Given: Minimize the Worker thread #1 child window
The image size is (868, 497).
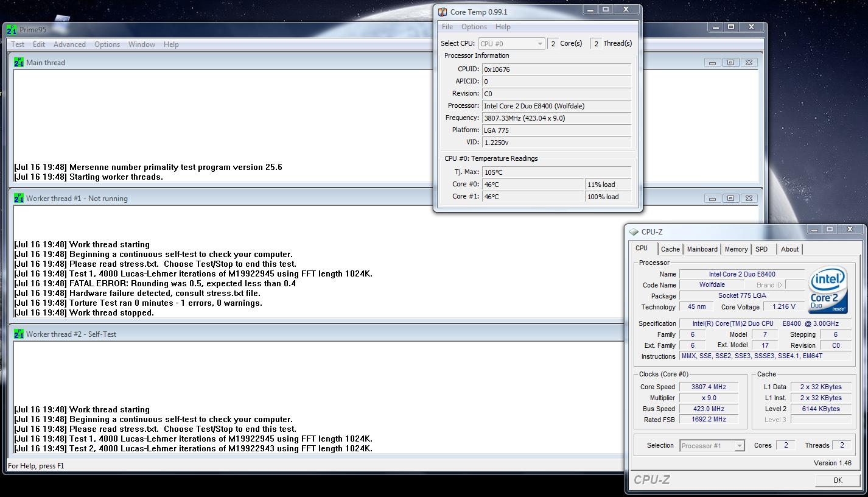Looking at the screenshot, I should pos(713,199).
